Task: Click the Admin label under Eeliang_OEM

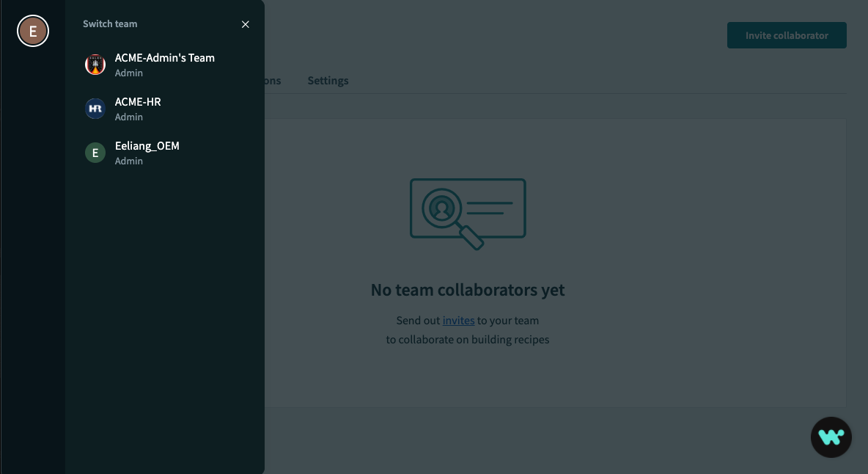Action: click(x=128, y=161)
